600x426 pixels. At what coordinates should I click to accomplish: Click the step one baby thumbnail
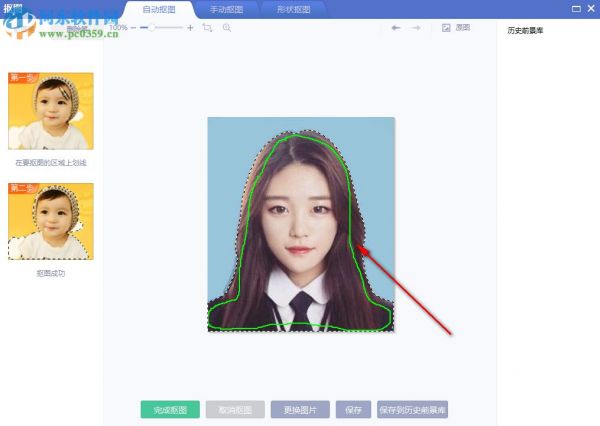coord(51,111)
